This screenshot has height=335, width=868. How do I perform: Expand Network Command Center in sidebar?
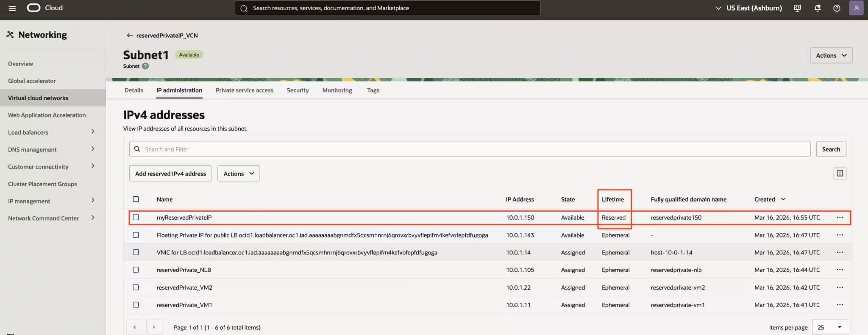coord(93,218)
